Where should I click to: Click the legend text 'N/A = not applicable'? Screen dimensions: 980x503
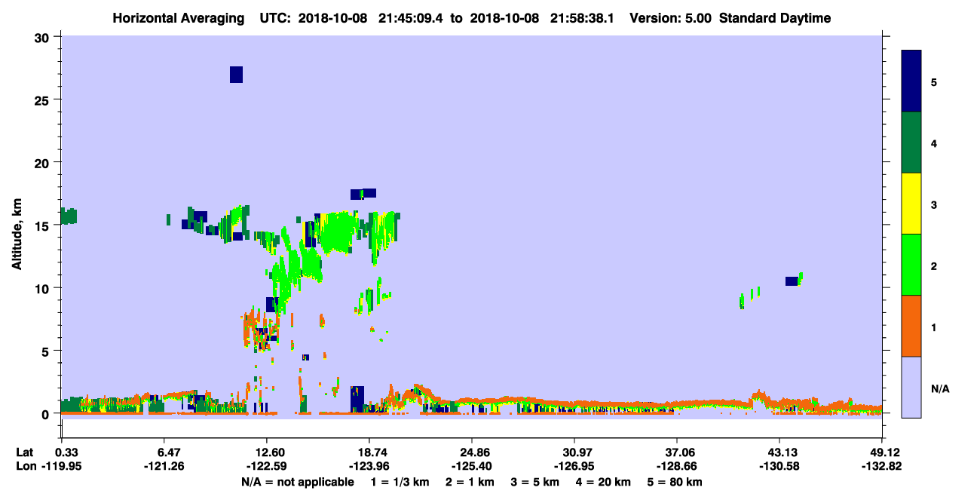(298, 482)
